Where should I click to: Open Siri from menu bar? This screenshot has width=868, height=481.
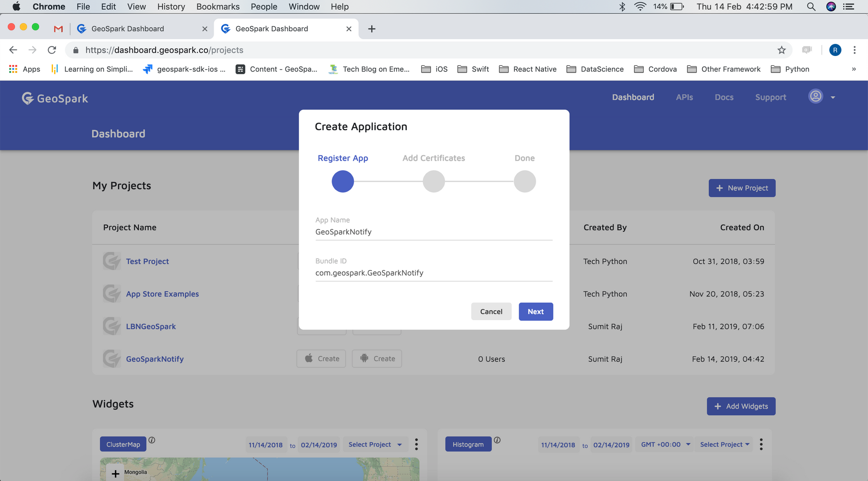point(831,7)
